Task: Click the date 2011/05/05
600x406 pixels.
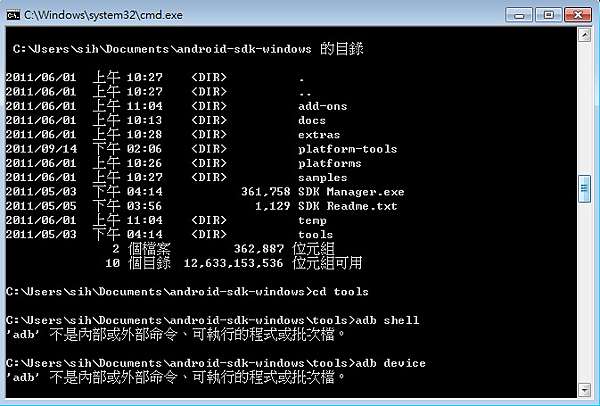Action: coord(41,206)
